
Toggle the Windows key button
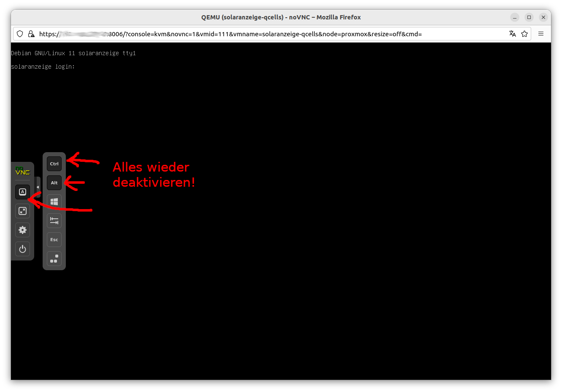(54, 202)
